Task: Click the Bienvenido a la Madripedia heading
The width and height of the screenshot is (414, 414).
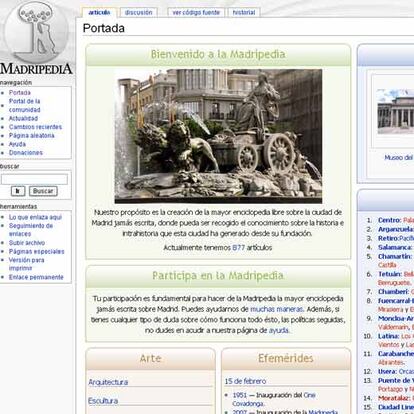Action: click(x=218, y=54)
